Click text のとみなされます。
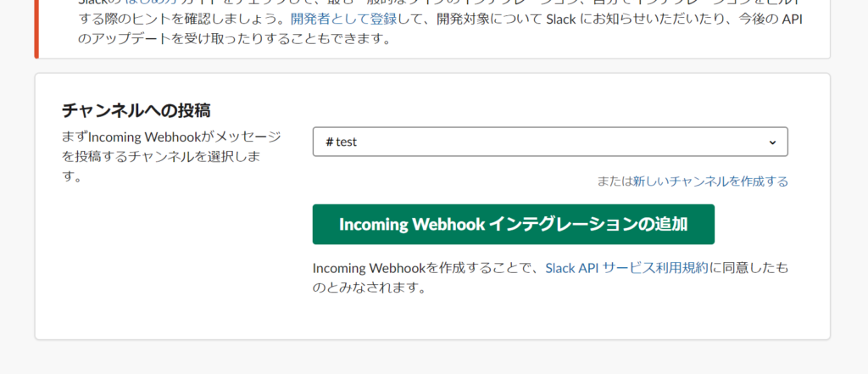Screen dimensions: 868x374 (370, 288)
